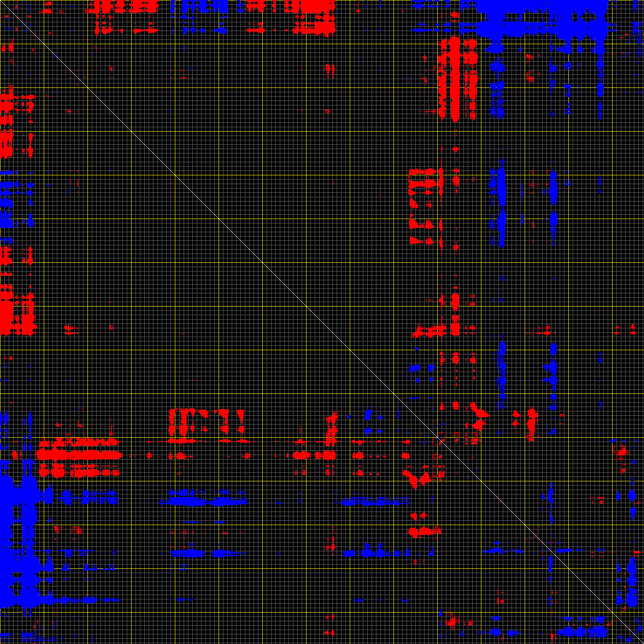Click the blue vertical blob column on lower-right edge
This screenshot has width=644, height=644.
[632, 581]
